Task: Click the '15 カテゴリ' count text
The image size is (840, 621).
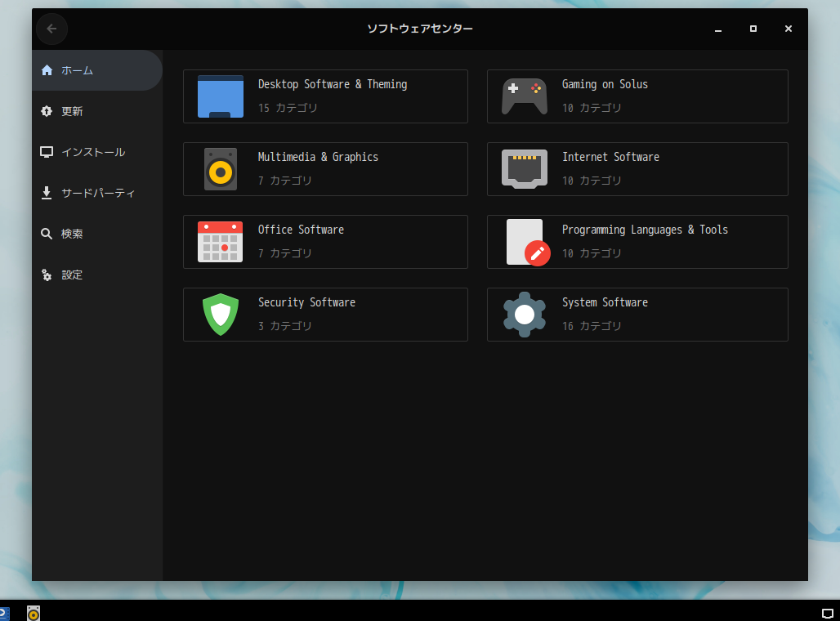Action: point(288,108)
